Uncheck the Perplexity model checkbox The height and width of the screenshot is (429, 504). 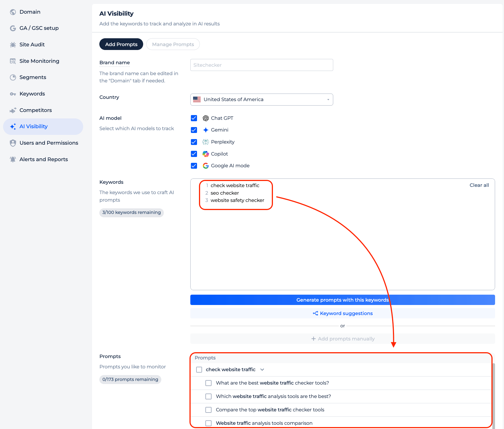tap(194, 142)
